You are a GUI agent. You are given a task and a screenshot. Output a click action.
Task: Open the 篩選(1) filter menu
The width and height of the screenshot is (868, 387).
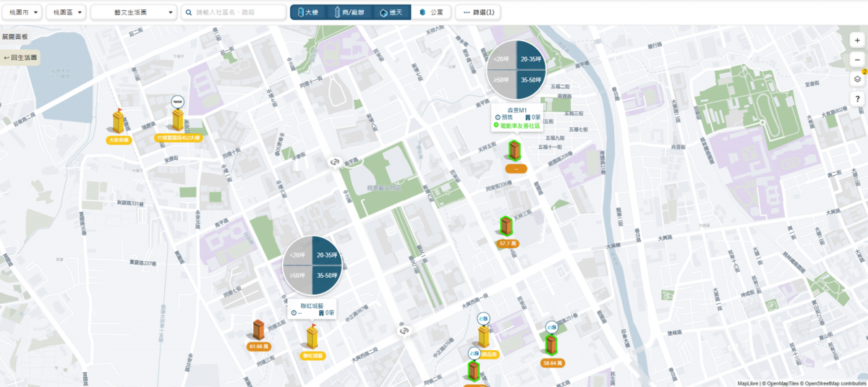[x=478, y=12]
